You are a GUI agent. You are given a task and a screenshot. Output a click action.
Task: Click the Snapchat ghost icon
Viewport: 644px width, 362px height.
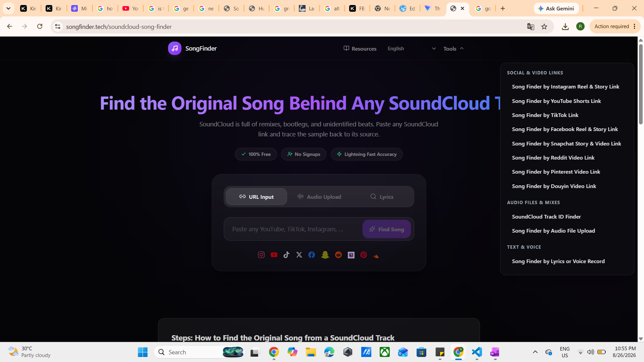click(325, 255)
